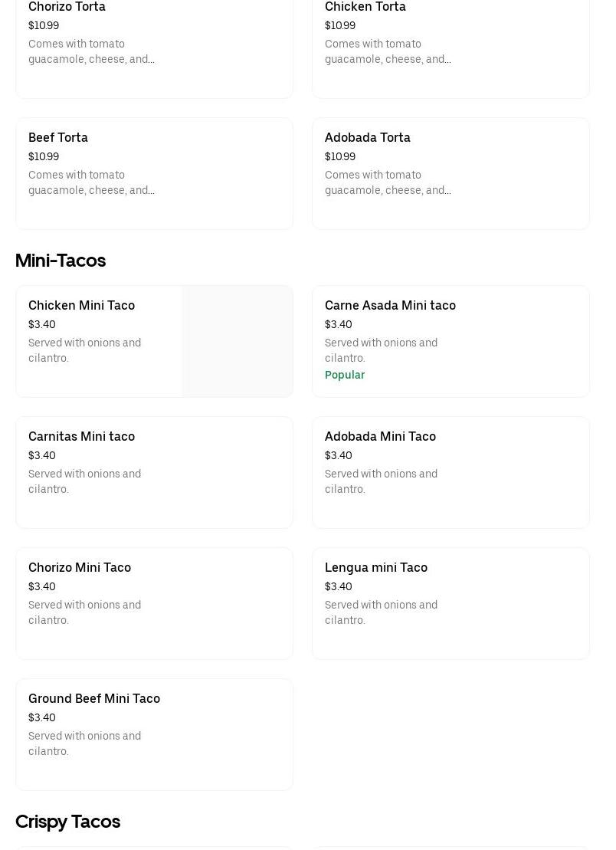Click the description under Ground Beef Mini Taco
Viewport: 616px width, 850px height.
pyautogui.click(x=84, y=743)
